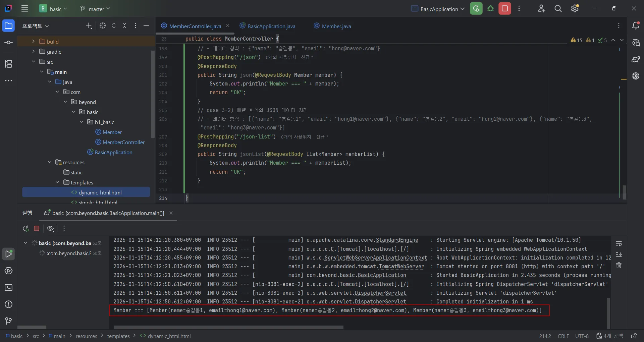Rerun the application in Run panel
Screen dimensions: 644x342
click(x=25, y=229)
